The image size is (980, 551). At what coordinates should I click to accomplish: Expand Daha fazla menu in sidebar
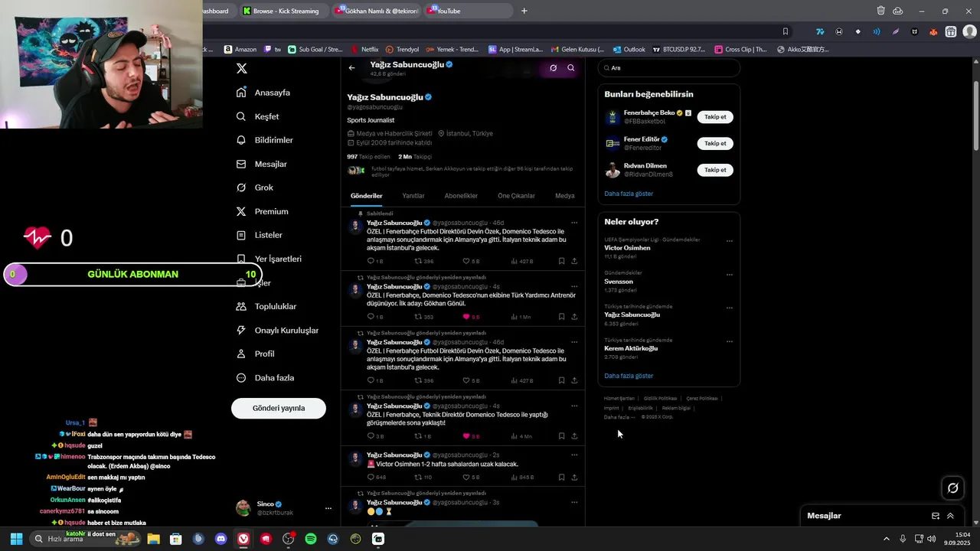(265, 377)
